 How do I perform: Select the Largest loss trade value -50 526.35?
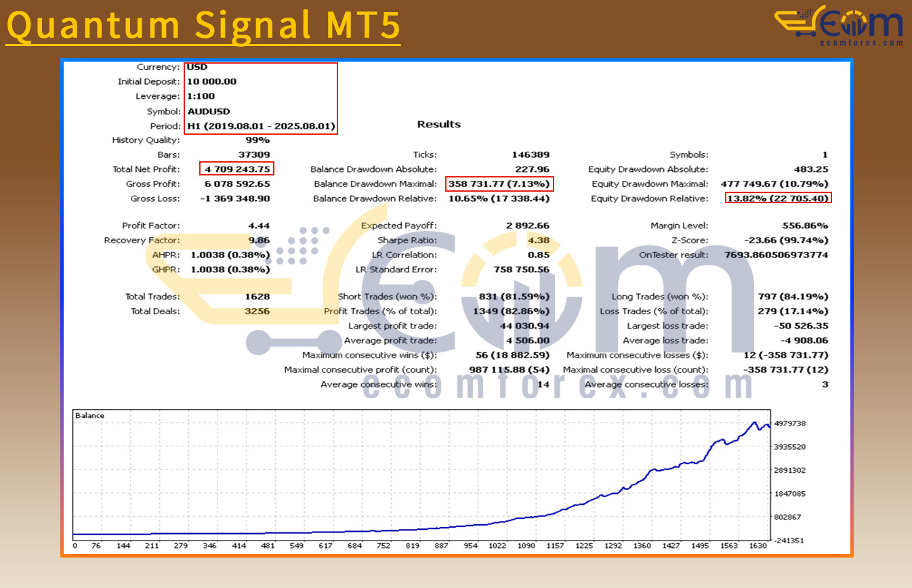(x=800, y=326)
